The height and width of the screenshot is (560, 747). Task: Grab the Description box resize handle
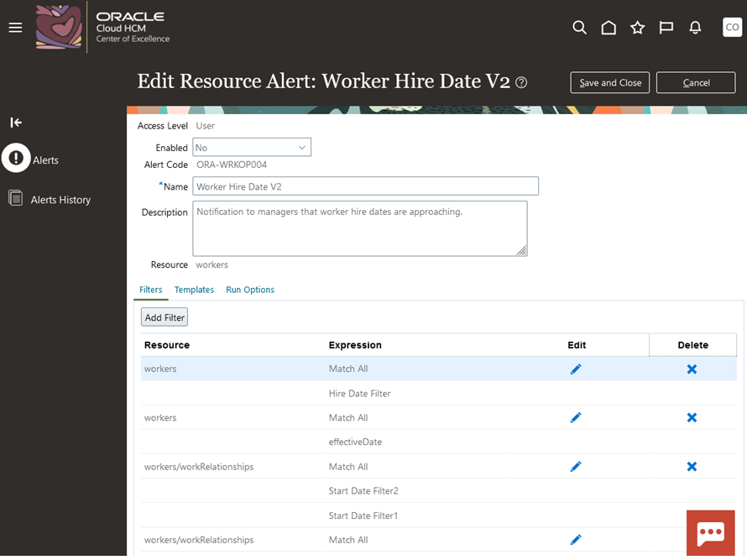(522, 251)
